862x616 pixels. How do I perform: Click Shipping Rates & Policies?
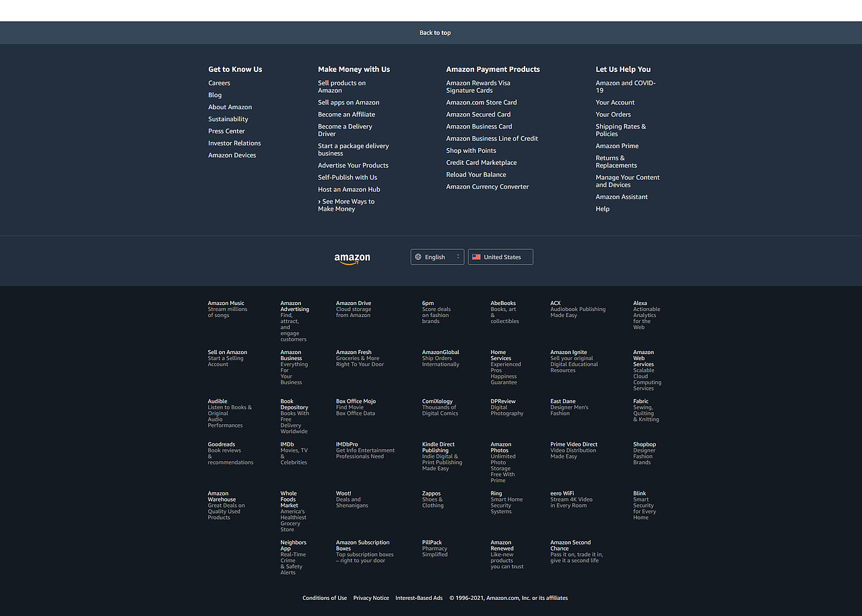621,131
